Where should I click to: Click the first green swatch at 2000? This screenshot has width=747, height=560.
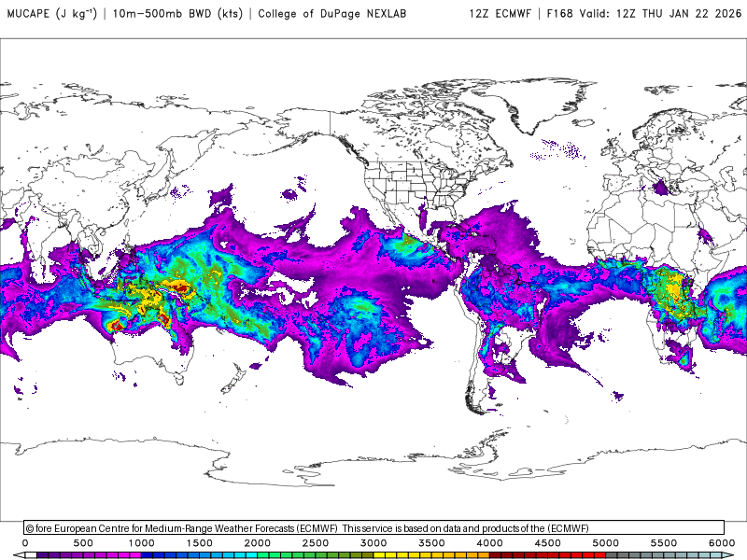[263, 555]
